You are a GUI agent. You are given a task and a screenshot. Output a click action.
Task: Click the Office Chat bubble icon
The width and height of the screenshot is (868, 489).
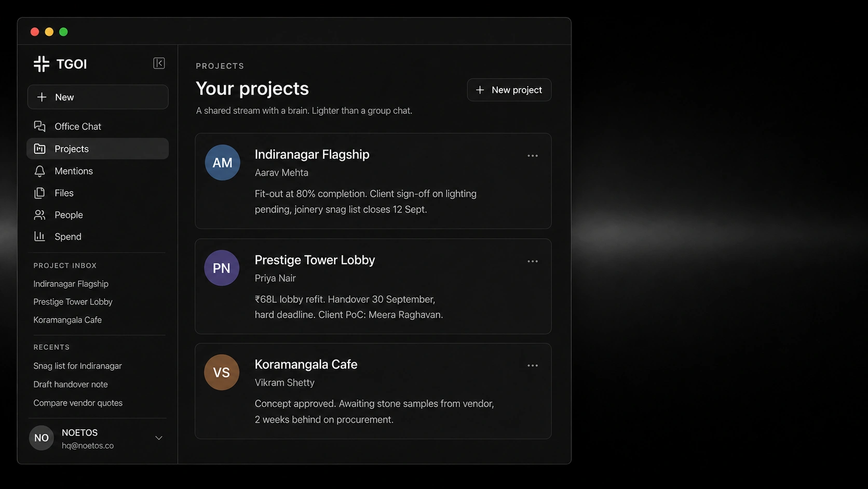tap(40, 126)
